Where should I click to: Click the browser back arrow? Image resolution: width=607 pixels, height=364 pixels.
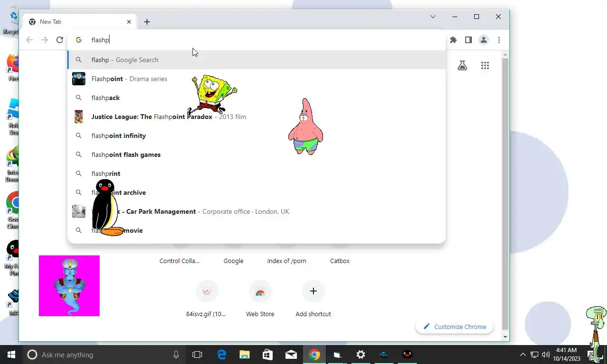click(29, 40)
